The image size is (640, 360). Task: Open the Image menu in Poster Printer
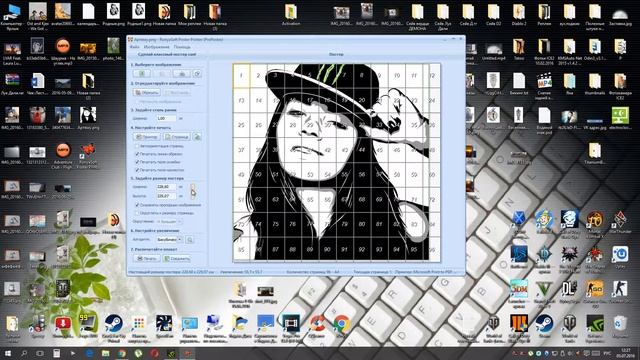pyautogui.click(x=156, y=47)
